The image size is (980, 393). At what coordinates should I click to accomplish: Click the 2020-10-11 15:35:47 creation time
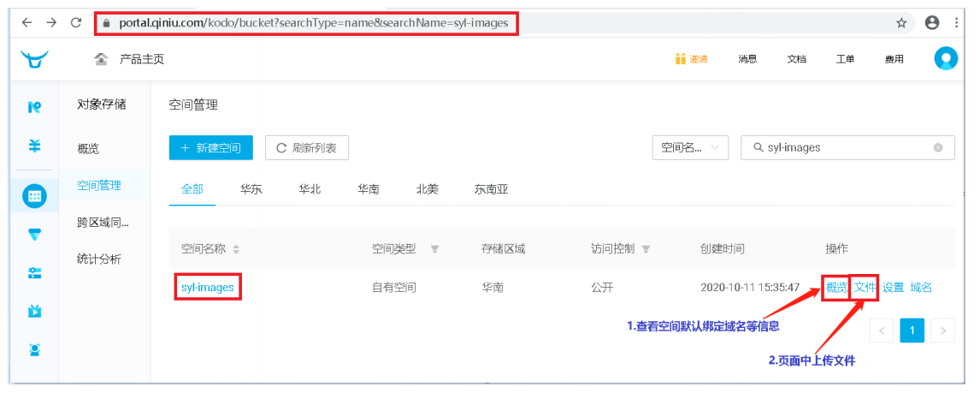point(750,288)
